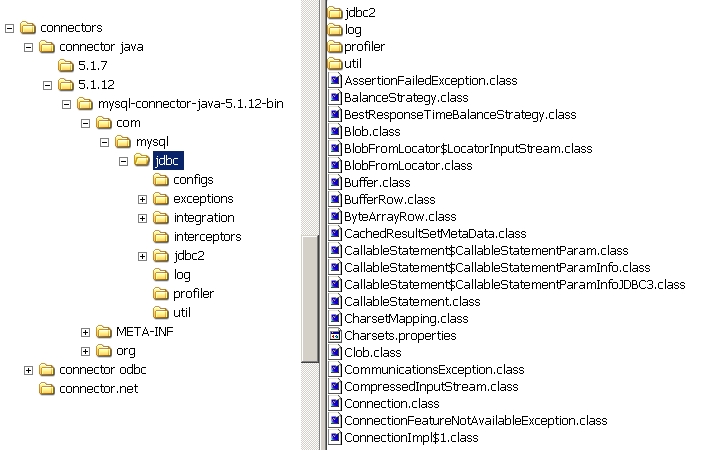703x450 pixels.
Task: Expand the integration folder node
Action: click(142, 218)
